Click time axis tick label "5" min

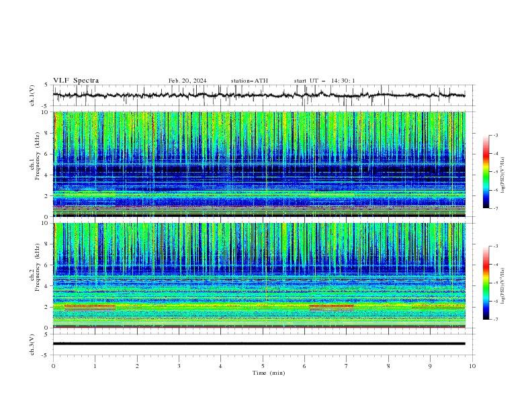point(263,366)
